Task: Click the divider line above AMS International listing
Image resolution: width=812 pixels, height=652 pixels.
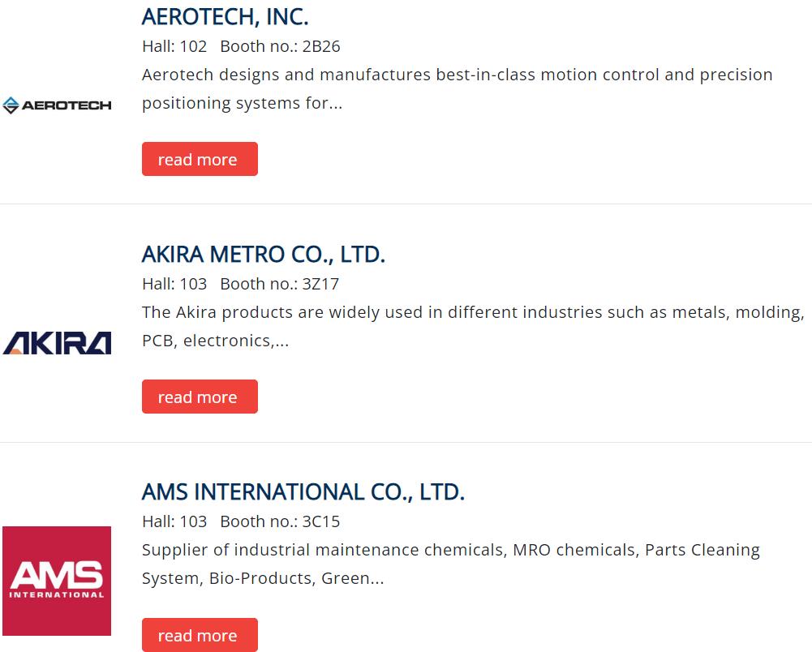Action: pos(406,442)
